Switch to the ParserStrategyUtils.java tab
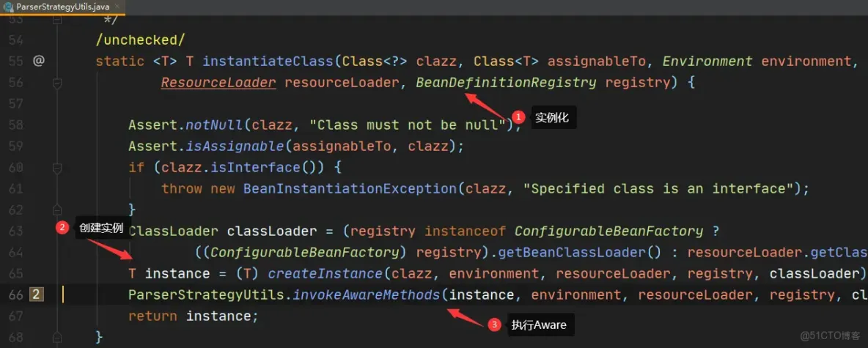This screenshot has height=348, width=868. 62,7
